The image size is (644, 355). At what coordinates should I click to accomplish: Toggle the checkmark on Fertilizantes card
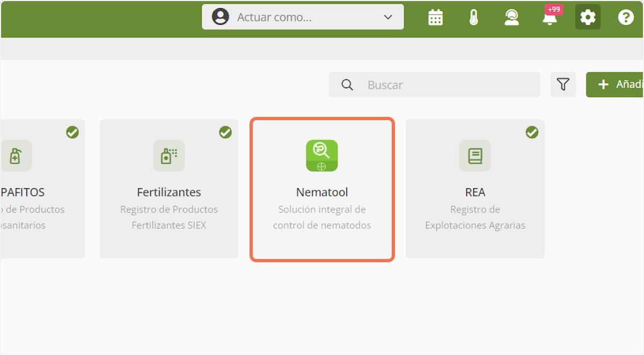point(225,132)
